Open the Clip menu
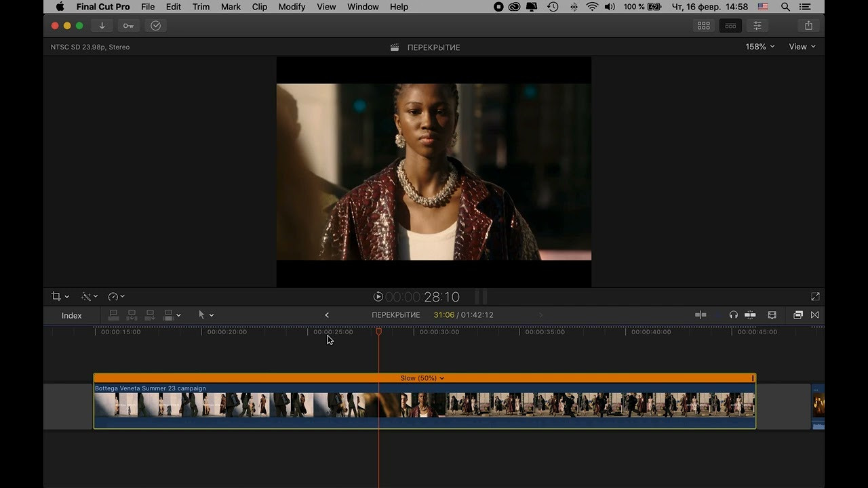The image size is (868, 488). pos(259,7)
